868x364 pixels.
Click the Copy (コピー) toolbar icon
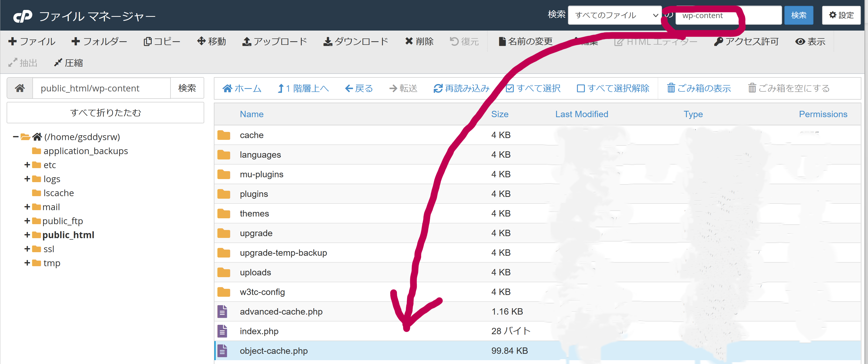point(147,42)
